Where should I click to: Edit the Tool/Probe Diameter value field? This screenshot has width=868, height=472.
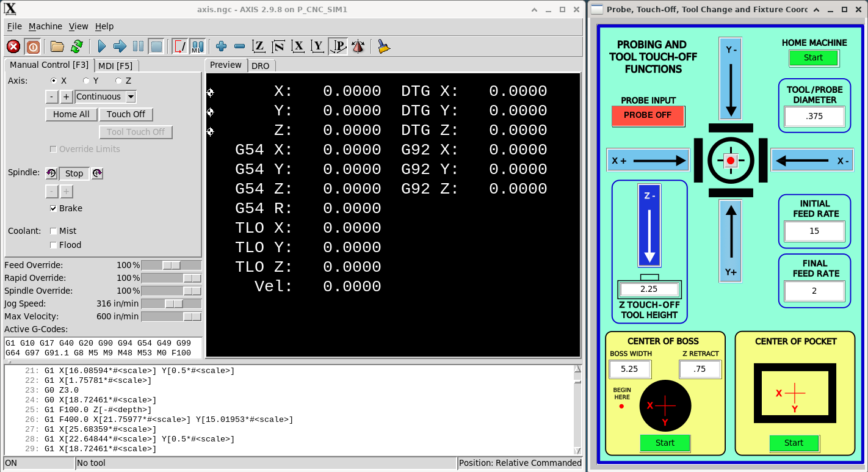pyautogui.click(x=814, y=117)
